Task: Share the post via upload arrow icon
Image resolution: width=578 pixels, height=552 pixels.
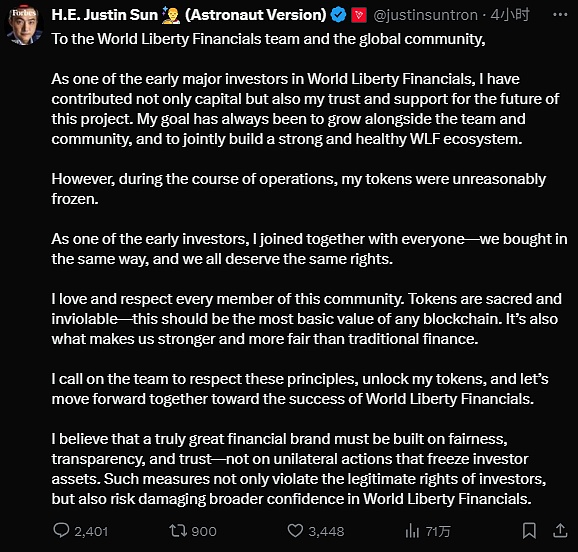Action: [560, 530]
